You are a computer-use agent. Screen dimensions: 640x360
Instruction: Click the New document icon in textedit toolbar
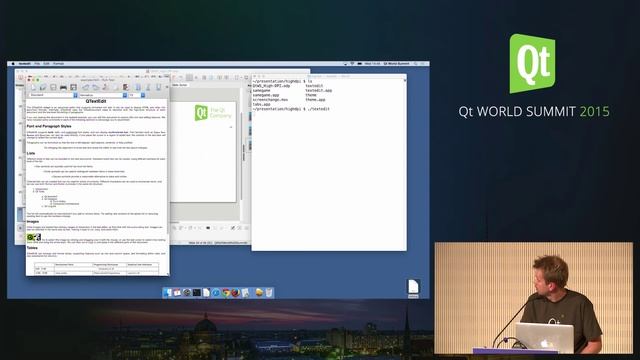tap(34, 87)
